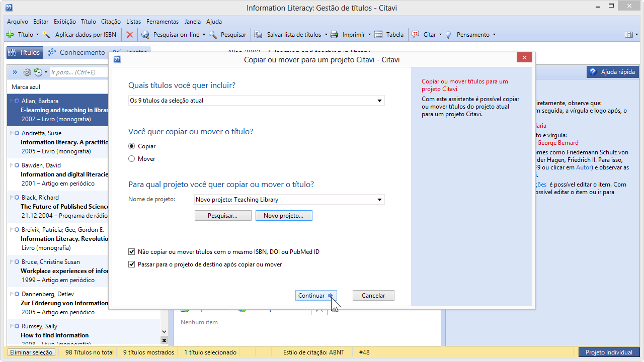Select the Copiar radio button
The image size is (644, 362).
tap(132, 146)
